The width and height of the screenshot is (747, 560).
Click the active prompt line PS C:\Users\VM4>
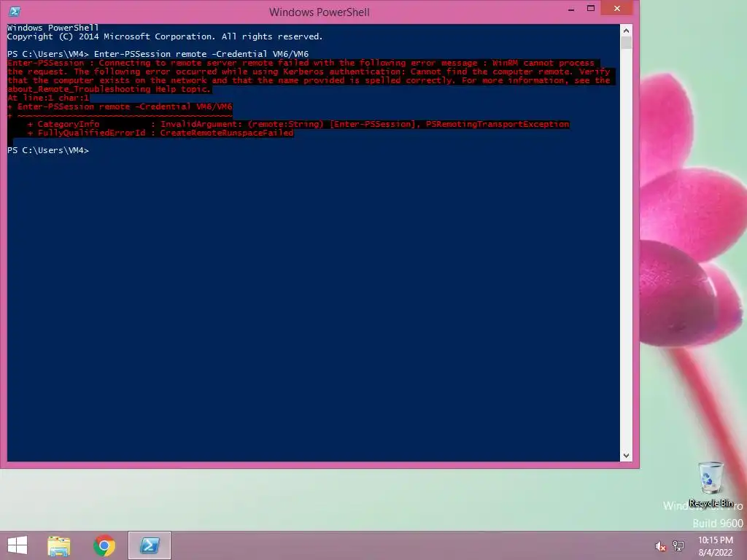point(48,150)
